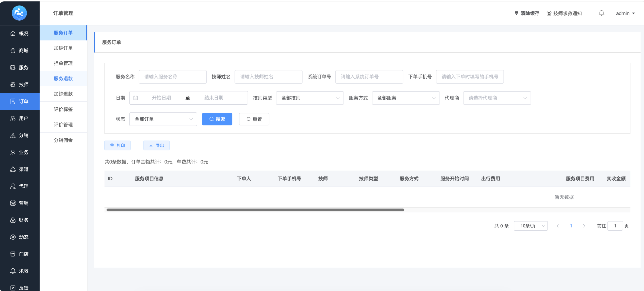Open the 代理商 selection dropdown
This screenshot has width=644, height=291.
coord(497,98)
